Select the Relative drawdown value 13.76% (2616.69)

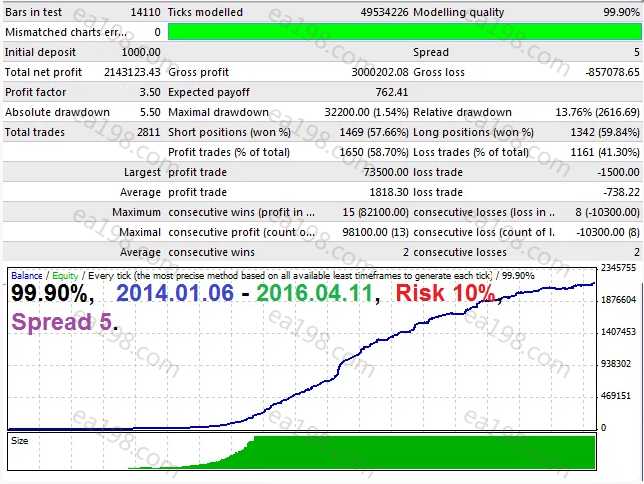point(598,112)
